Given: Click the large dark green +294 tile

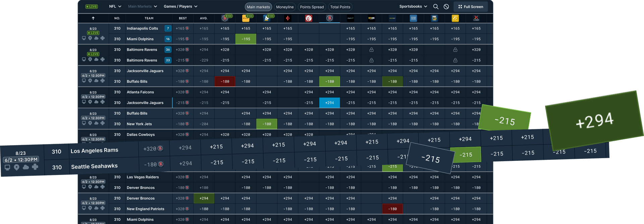Looking at the screenshot, I should point(594,120).
